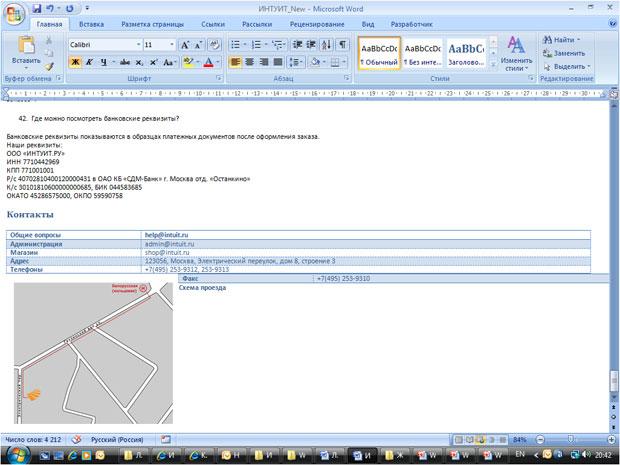Toggle underline (Ч) formatting
The width and height of the screenshot is (620, 465).
pyautogui.click(x=103, y=62)
